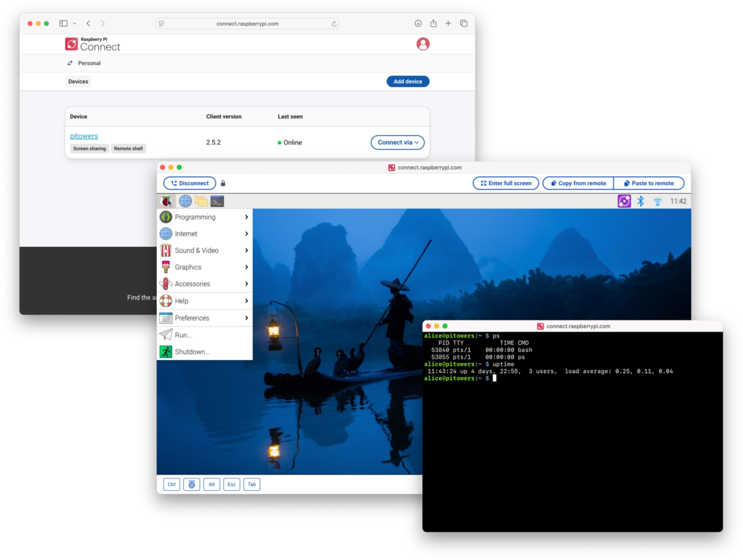Click the Shutdown running-man icon
The width and height of the screenshot is (743, 560).
point(166,351)
